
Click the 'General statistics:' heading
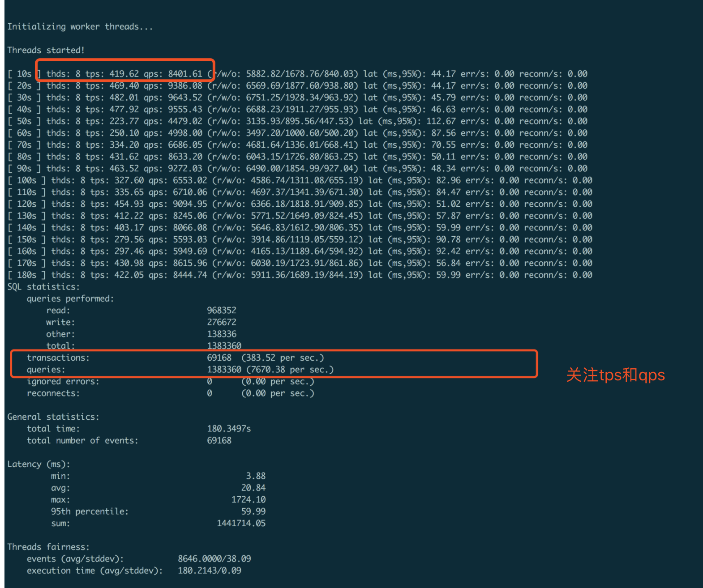53,417
